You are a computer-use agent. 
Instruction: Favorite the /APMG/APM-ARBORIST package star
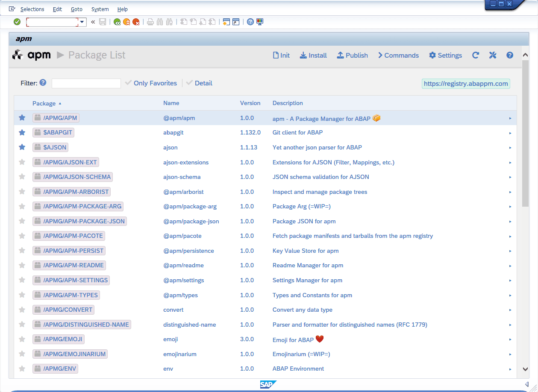tap(22, 192)
